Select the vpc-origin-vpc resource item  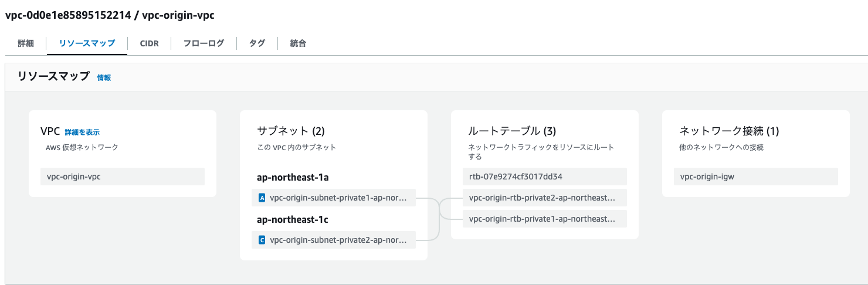pos(122,177)
